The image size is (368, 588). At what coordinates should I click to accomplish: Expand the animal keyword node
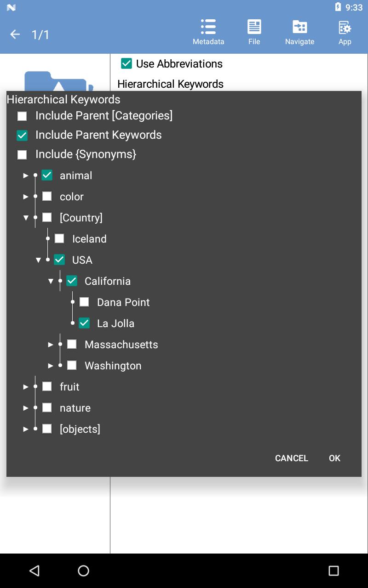(x=26, y=175)
